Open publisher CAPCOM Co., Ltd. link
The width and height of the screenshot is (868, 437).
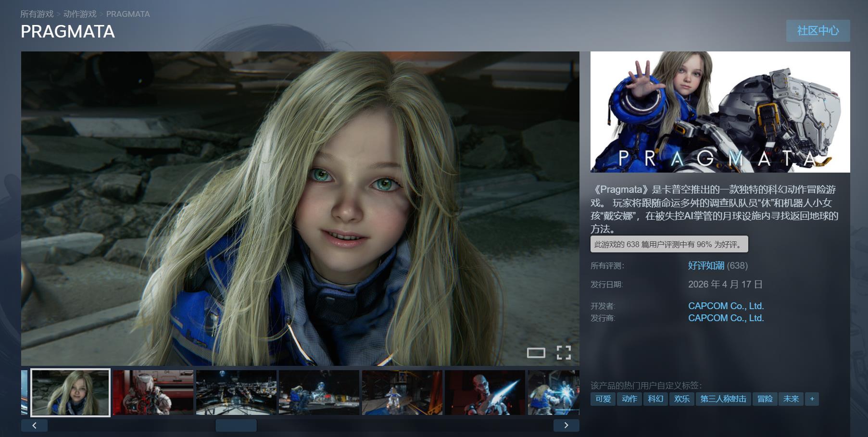coord(726,318)
